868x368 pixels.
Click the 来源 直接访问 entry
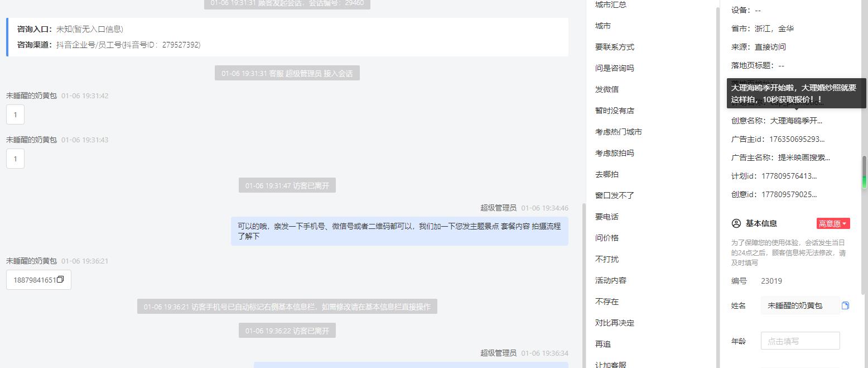(x=759, y=47)
